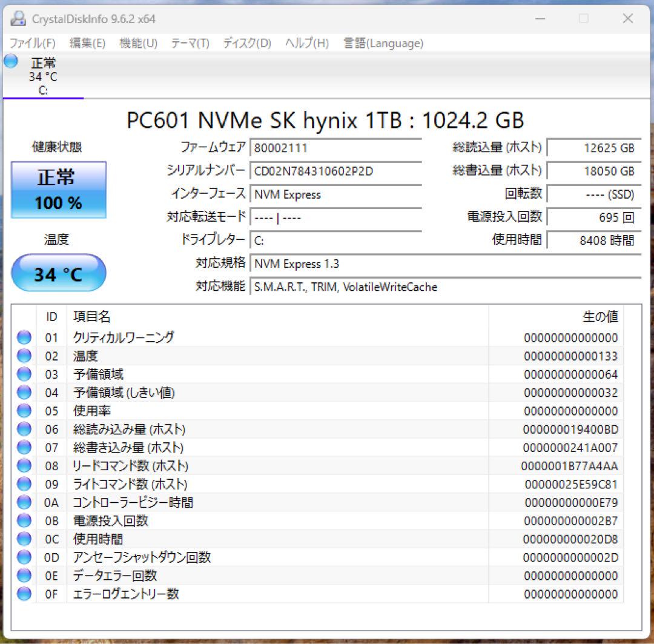Screen dimensions: 654x644
Task: Open the ヘルプ(H) menu
Action: [307, 43]
